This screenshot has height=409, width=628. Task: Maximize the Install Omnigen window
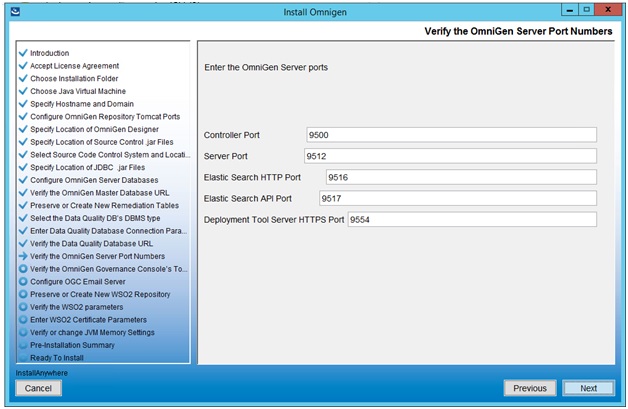[586, 10]
